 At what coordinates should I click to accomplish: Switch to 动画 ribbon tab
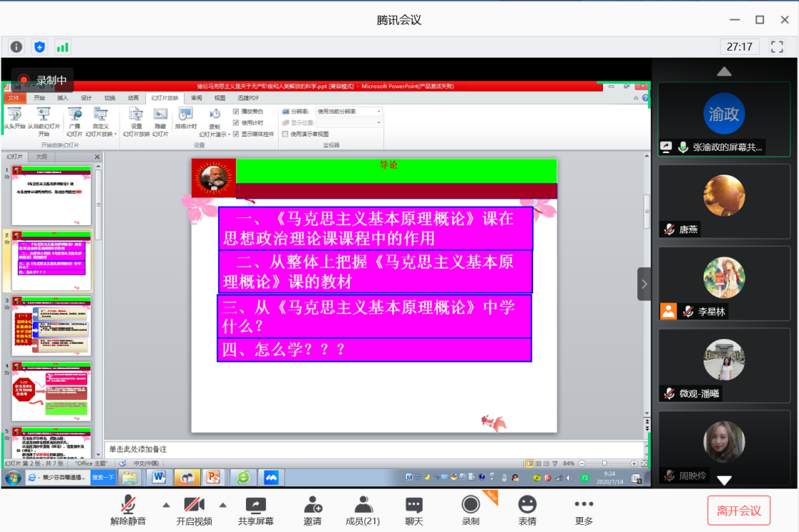click(133, 98)
